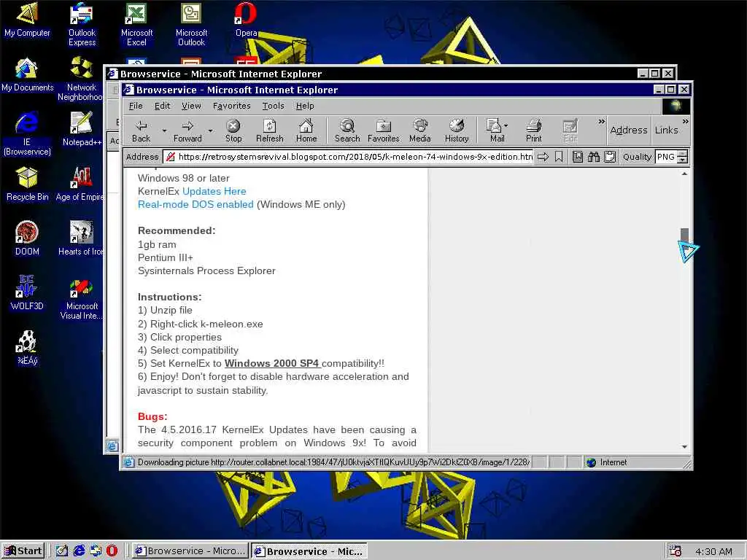Click the Opera icon in the quick launch bar
This screenshot has width=747, height=560.
pos(112,551)
